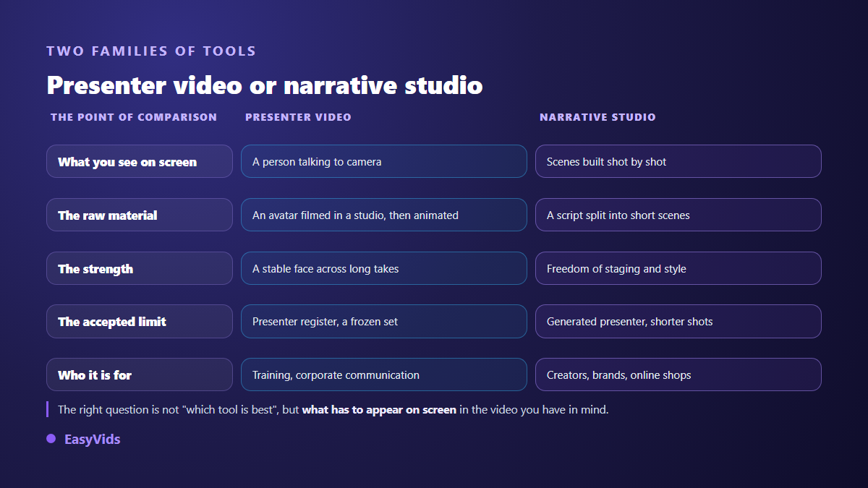The height and width of the screenshot is (488, 868).
Task: Click the 'NARRATIVE STUDIO' column header
Action: tap(597, 117)
